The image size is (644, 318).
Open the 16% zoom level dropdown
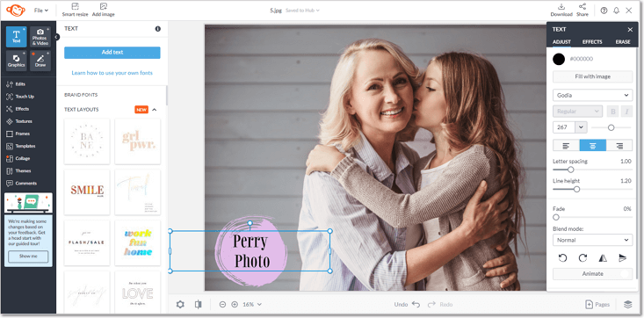[252, 305]
